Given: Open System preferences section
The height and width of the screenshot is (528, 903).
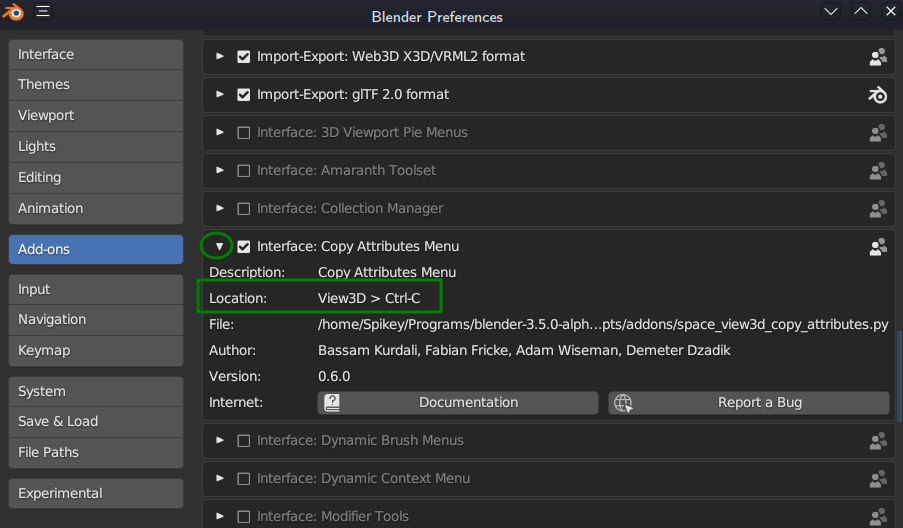Looking at the screenshot, I should (96, 392).
